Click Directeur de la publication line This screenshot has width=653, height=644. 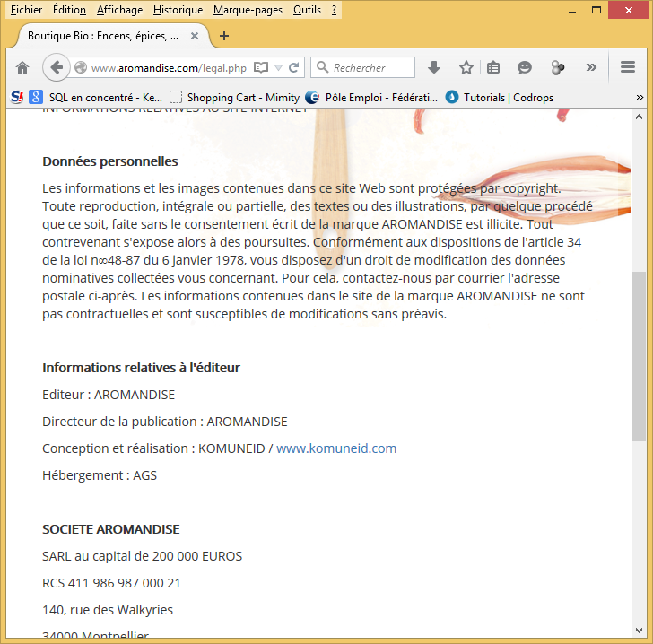[x=165, y=422]
